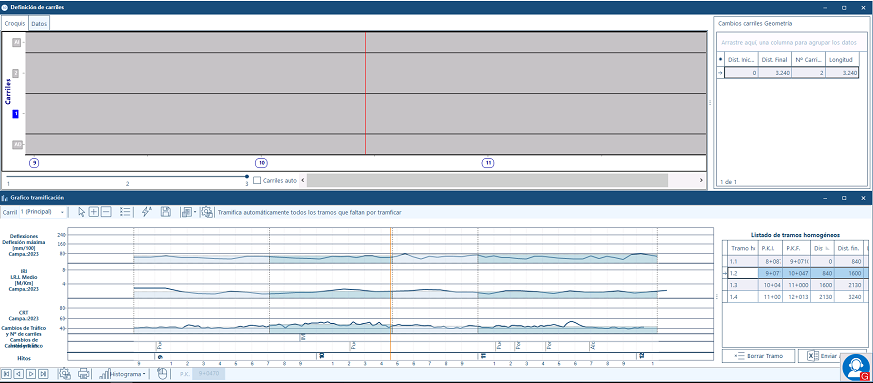Enable the Carriles auto checkbox

pyautogui.click(x=257, y=180)
